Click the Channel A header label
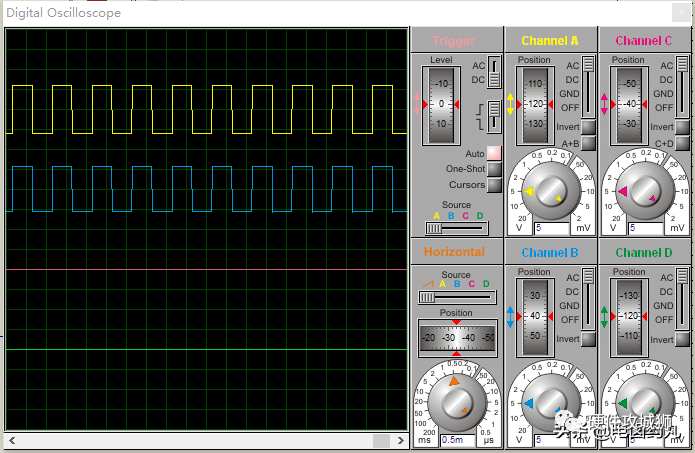Image resolution: width=695 pixels, height=453 pixels. click(x=550, y=41)
